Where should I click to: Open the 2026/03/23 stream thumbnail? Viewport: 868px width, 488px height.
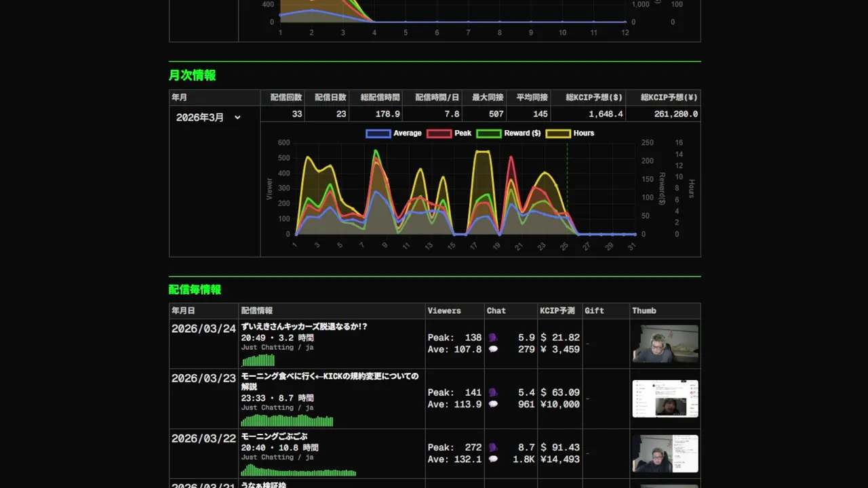(665, 399)
